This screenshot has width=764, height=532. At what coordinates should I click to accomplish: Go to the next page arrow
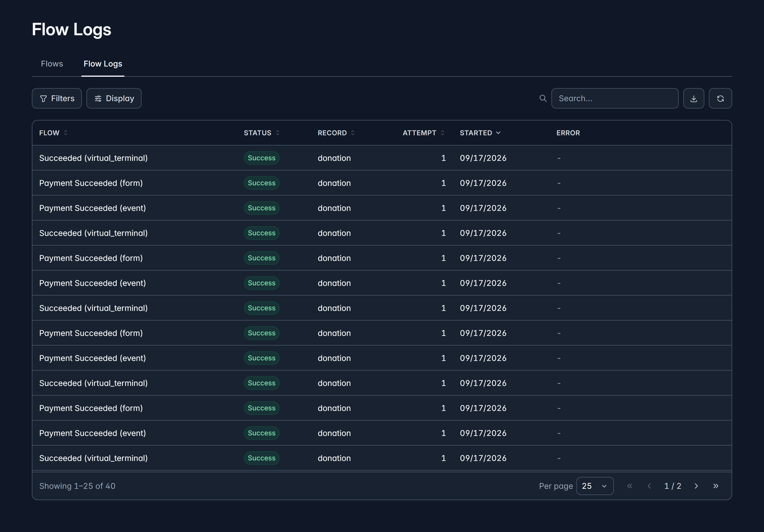click(696, 486)
